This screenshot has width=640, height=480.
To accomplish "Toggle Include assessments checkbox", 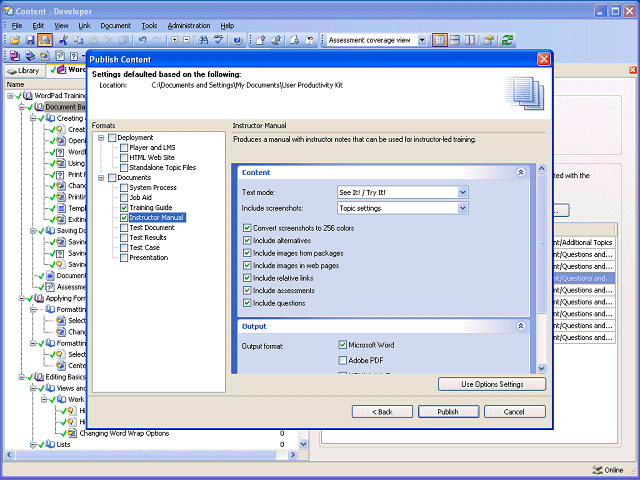I will point(247,291).
